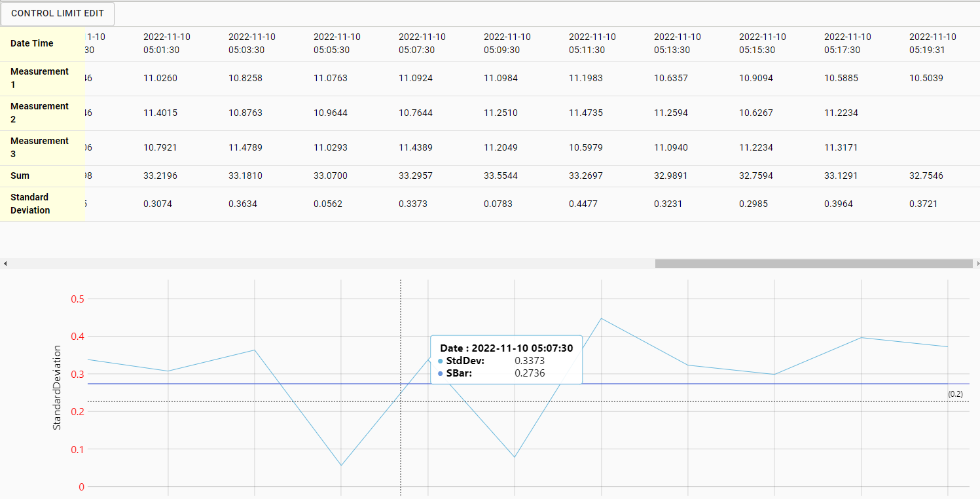This screenshot has width=980, height=499.
Task: Click the CONTROL LIMIT EDIT button
Action: point(58,14)
